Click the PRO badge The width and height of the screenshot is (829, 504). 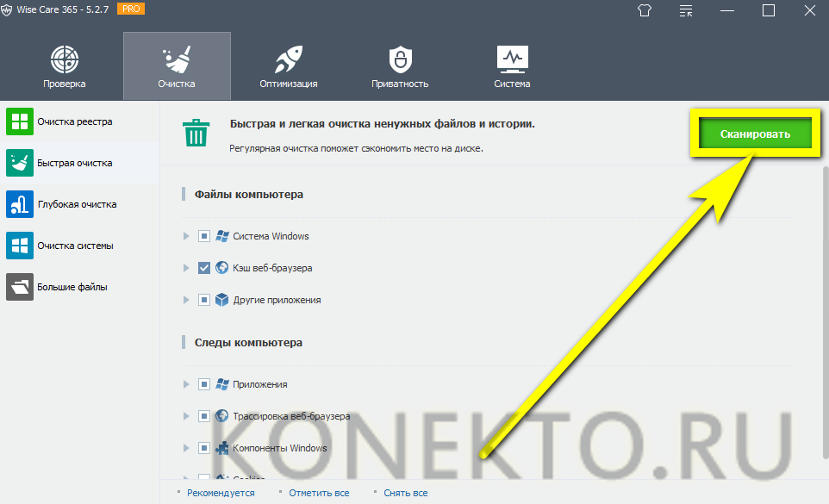pyautogui.click(x=131, y=9)
